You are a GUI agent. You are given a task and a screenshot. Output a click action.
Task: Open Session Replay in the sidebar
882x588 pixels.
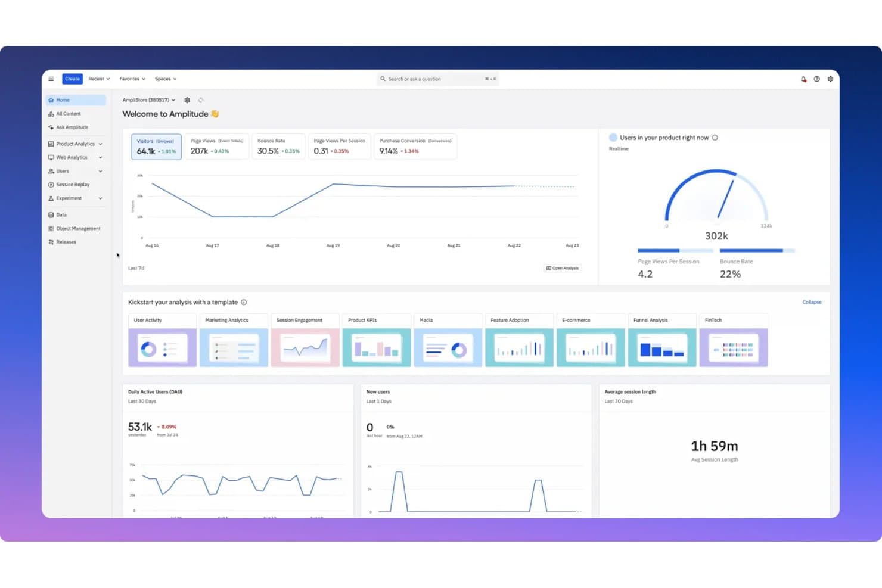click(x=76, y=185)
